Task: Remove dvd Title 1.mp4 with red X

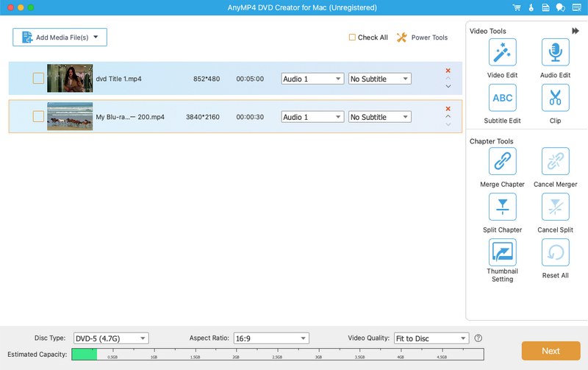Action: pyautogui.click(x=448, y=71)
